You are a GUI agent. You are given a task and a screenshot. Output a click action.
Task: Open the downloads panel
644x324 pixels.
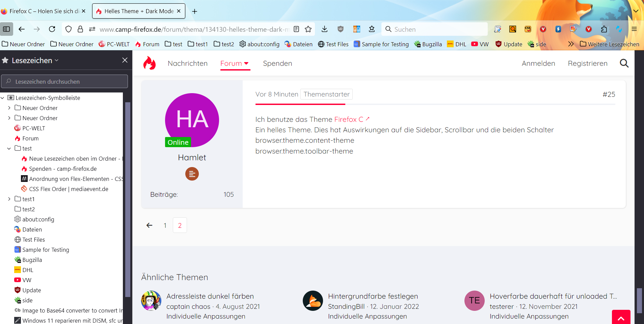click(324, 29)
